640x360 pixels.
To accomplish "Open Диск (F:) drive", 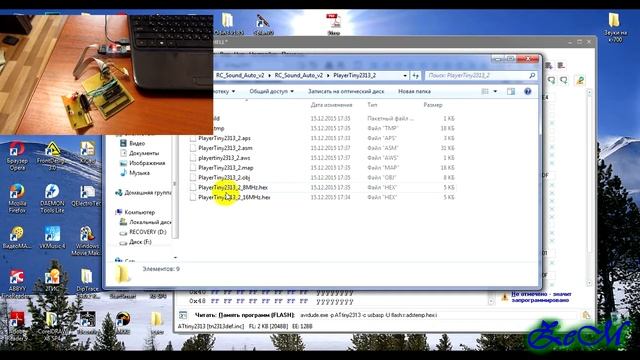I will [x=136, y=242].
